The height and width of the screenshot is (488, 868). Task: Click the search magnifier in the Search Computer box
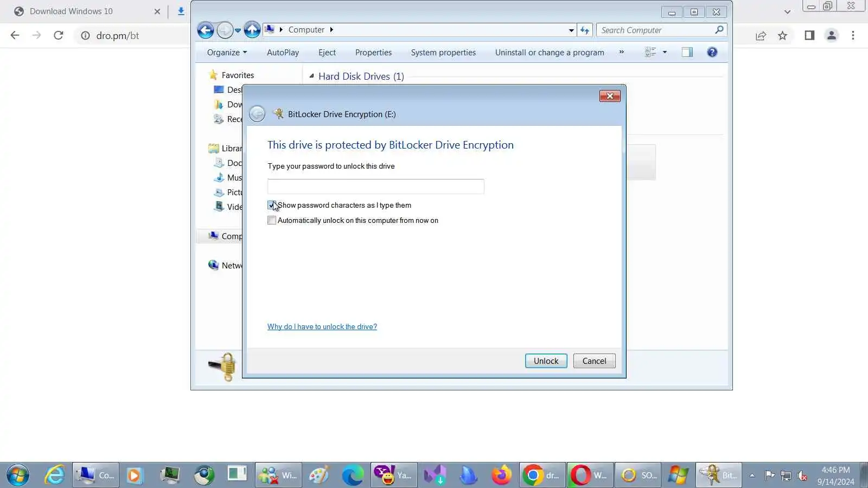tap(719, 30)
